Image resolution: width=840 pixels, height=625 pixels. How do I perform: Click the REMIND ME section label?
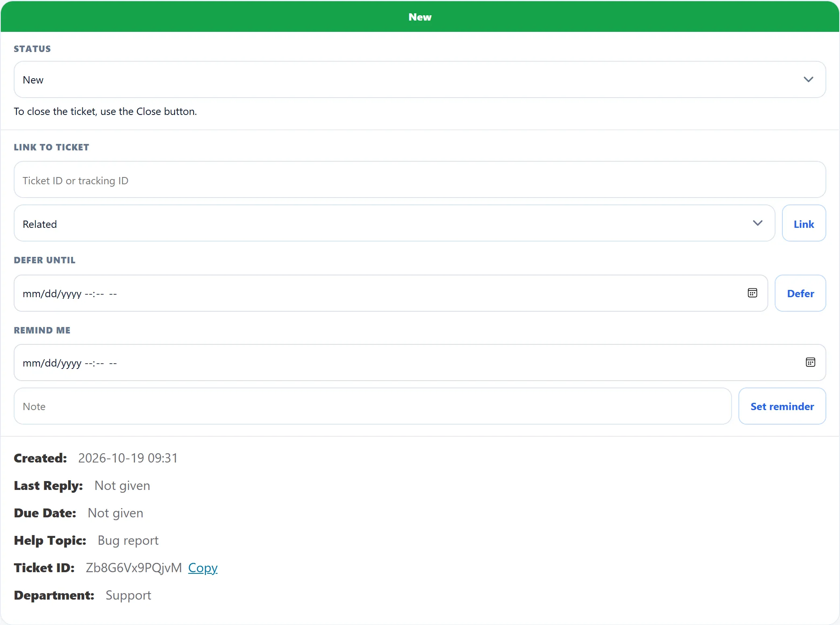pyautogui.click(x=42, y=330)
